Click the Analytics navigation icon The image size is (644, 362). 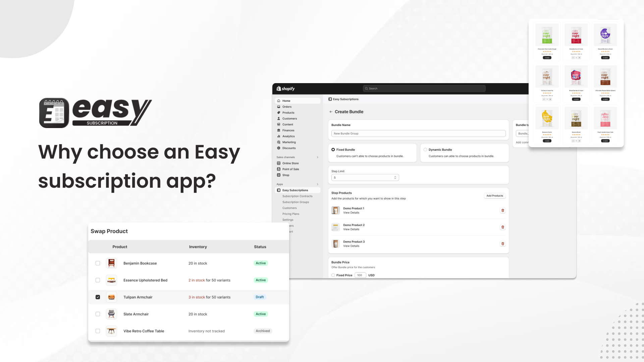[x=279, y=136]
